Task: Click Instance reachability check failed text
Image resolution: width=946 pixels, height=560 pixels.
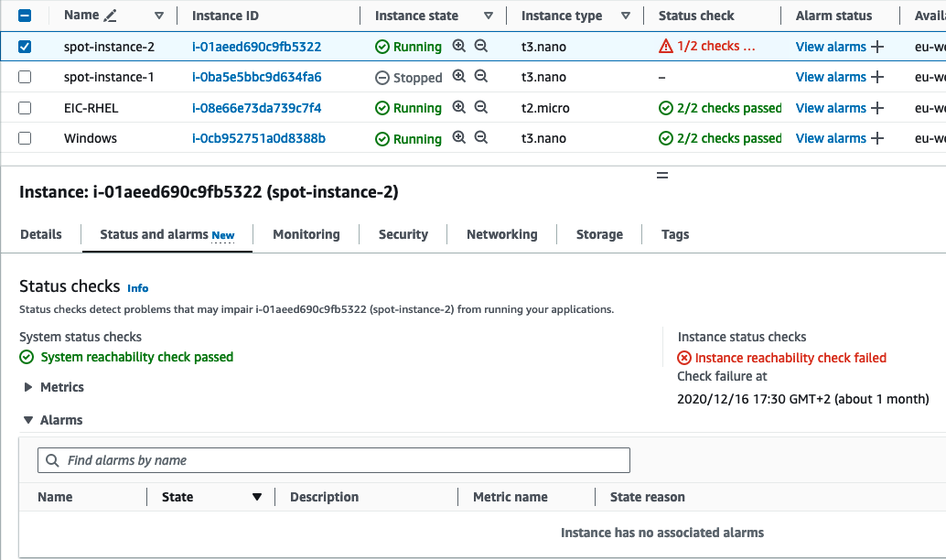Action: click(790, 358)
